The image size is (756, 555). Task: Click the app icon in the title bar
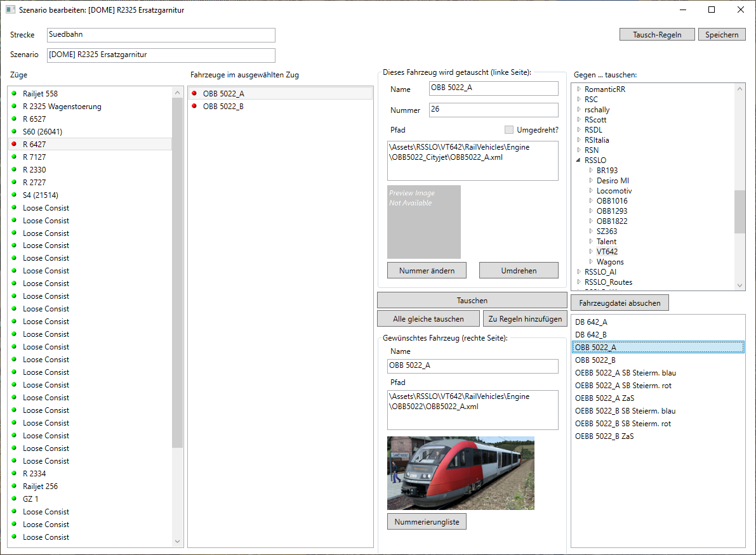(x=10, y=10)
